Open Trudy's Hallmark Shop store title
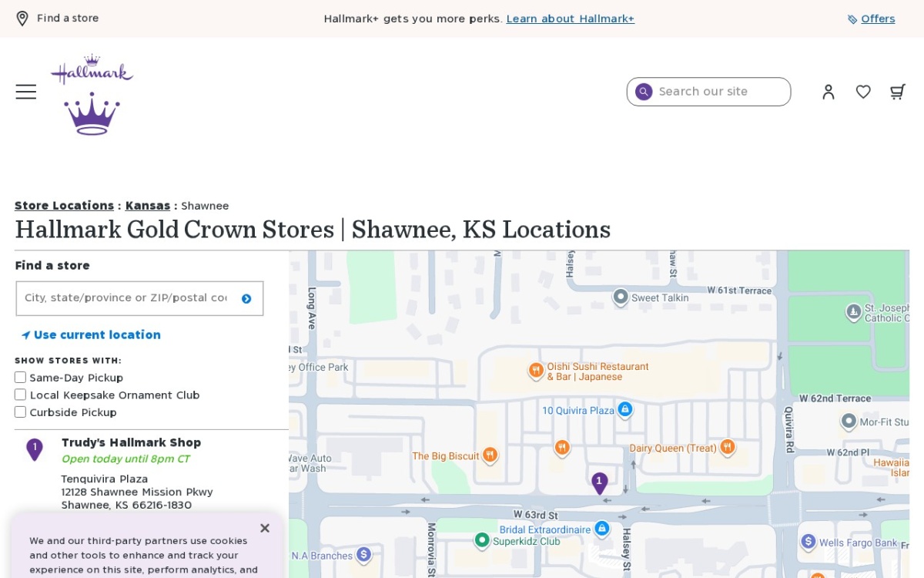Screen dimensions: 924x578 (x=131, y=442)
